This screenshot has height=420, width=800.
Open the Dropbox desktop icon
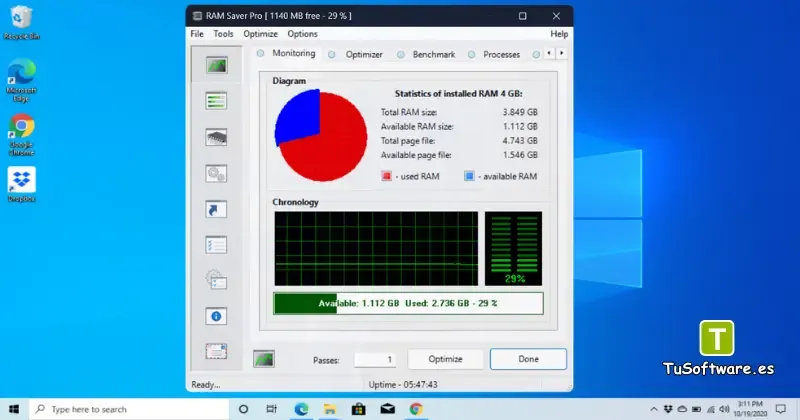(21, 184)
